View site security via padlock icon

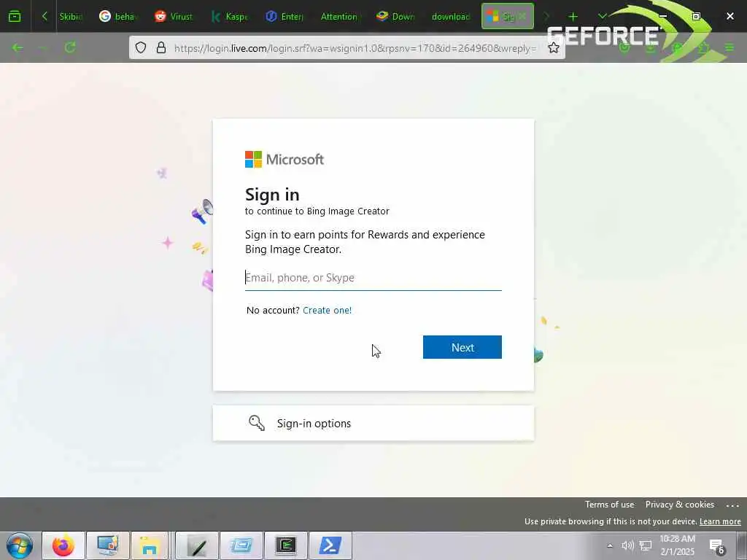click(x=161, y=47)
